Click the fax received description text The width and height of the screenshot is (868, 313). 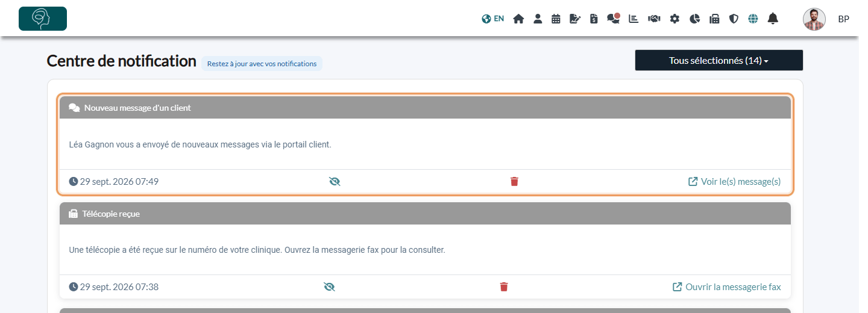pyautogui.click(x=257, y=249)
